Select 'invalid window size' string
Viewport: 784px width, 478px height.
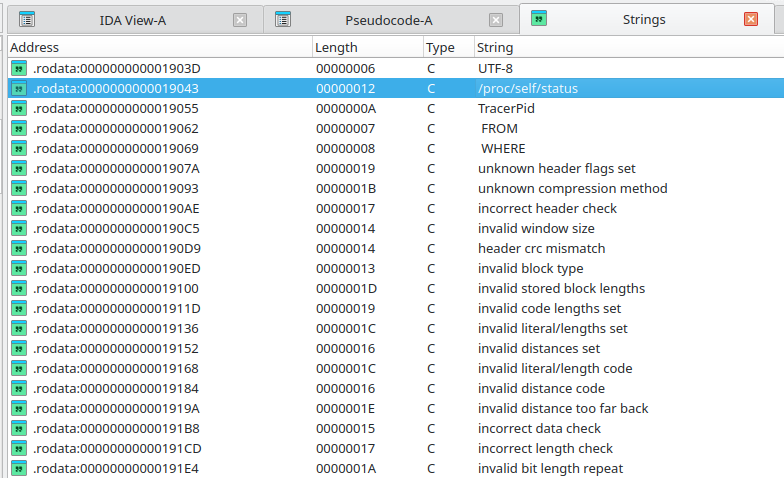(x=536, y=228)
